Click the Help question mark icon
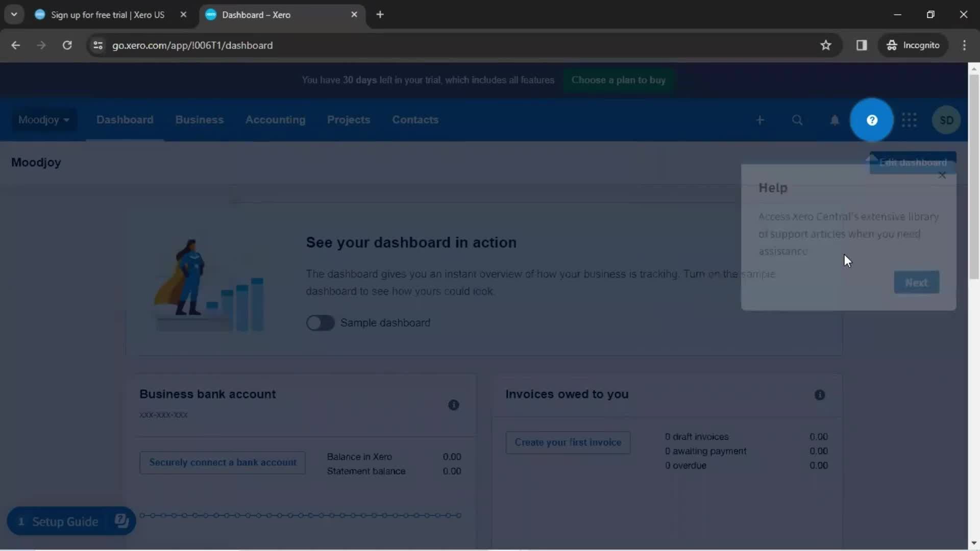 click(872, 120)
